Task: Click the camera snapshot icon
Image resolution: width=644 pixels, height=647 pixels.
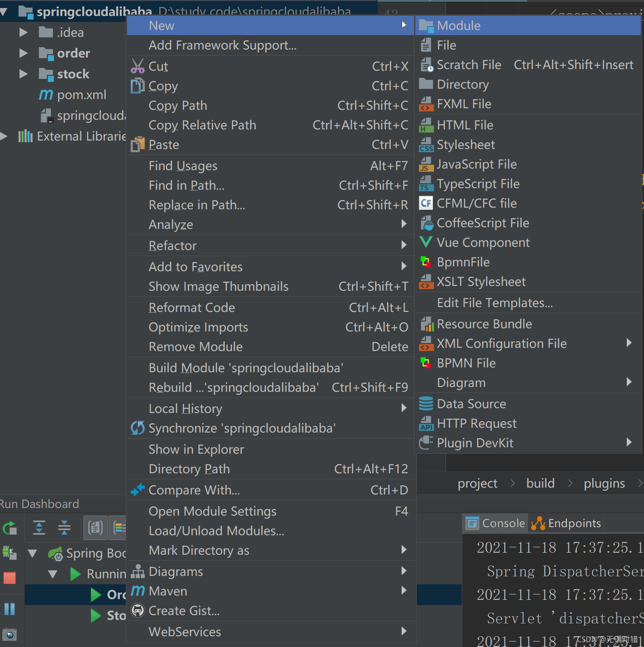Action: coord(10,634)
